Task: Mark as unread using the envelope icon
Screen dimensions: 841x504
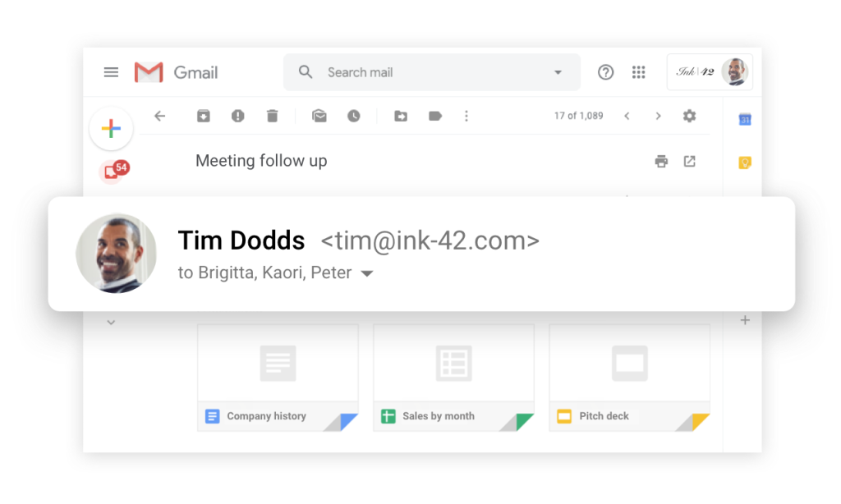Action: (319, 116)
